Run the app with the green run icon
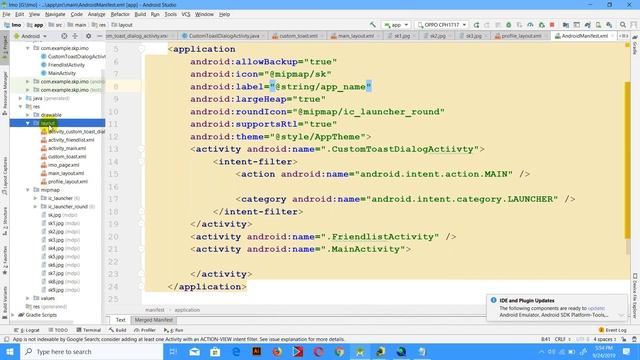 pos(476,25)
